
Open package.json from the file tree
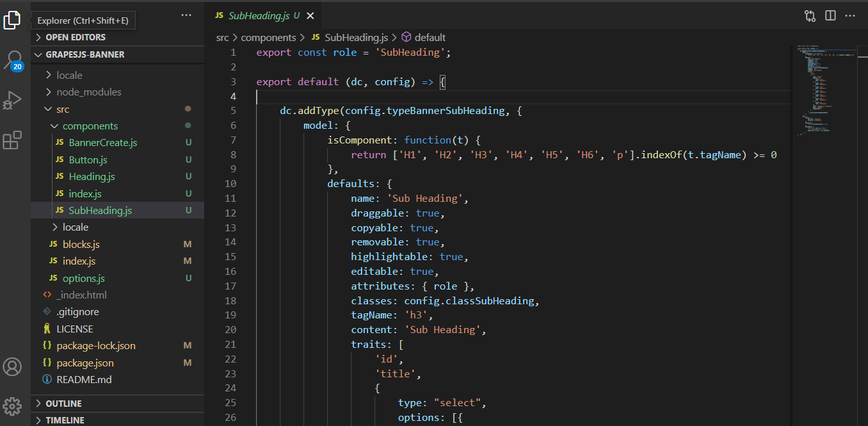click(x=85, y=363)
